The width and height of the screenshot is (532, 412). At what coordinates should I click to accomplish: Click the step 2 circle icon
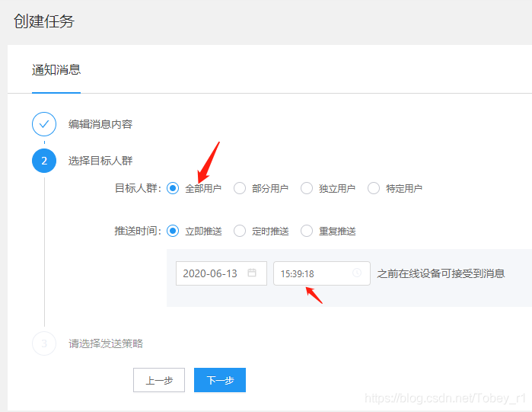44,161
